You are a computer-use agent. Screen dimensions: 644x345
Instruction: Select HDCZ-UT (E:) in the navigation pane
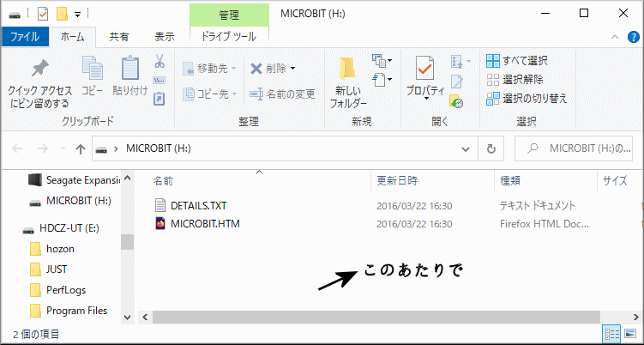61,228
